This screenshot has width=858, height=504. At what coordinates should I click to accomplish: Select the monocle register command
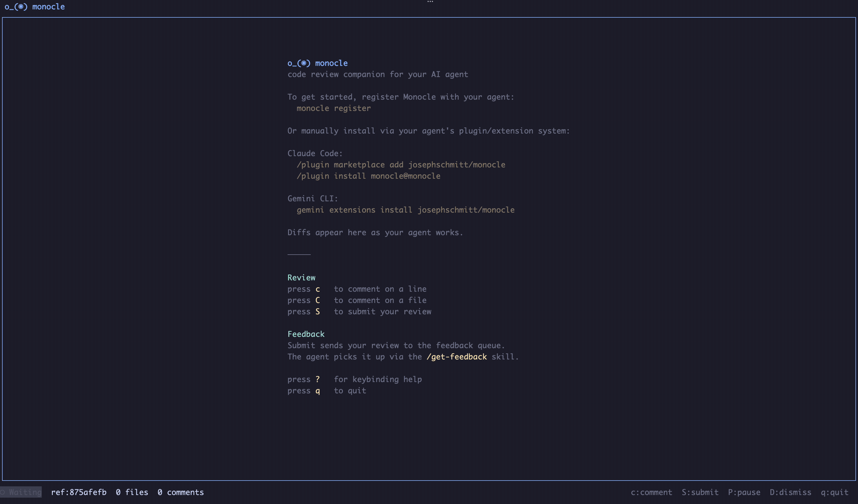click(x=333, y=108)
